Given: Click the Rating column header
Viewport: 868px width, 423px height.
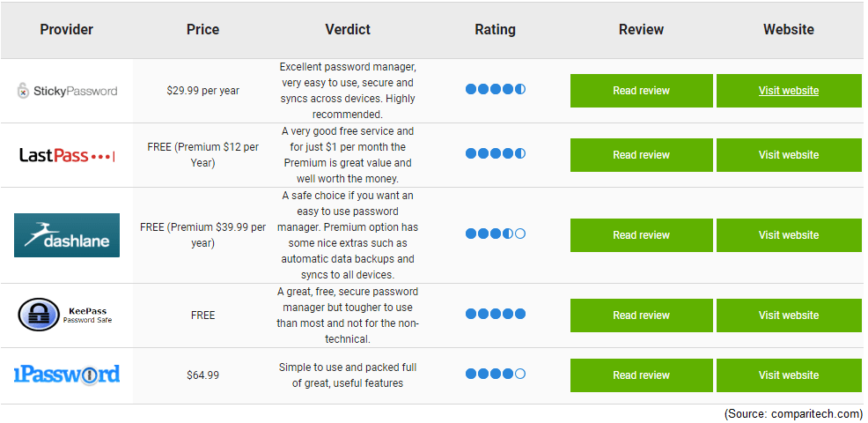Looking at the screenshot, I should pos(495,29).
